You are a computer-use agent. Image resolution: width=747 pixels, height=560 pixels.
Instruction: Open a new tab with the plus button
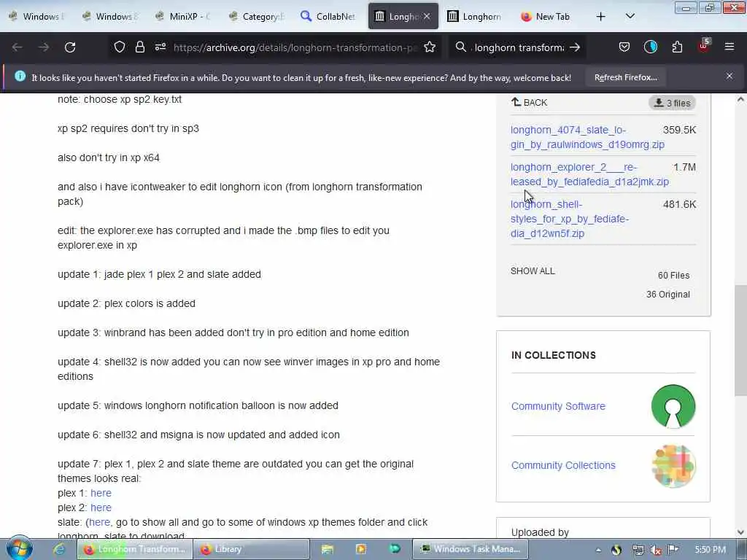tap(601, 17)
